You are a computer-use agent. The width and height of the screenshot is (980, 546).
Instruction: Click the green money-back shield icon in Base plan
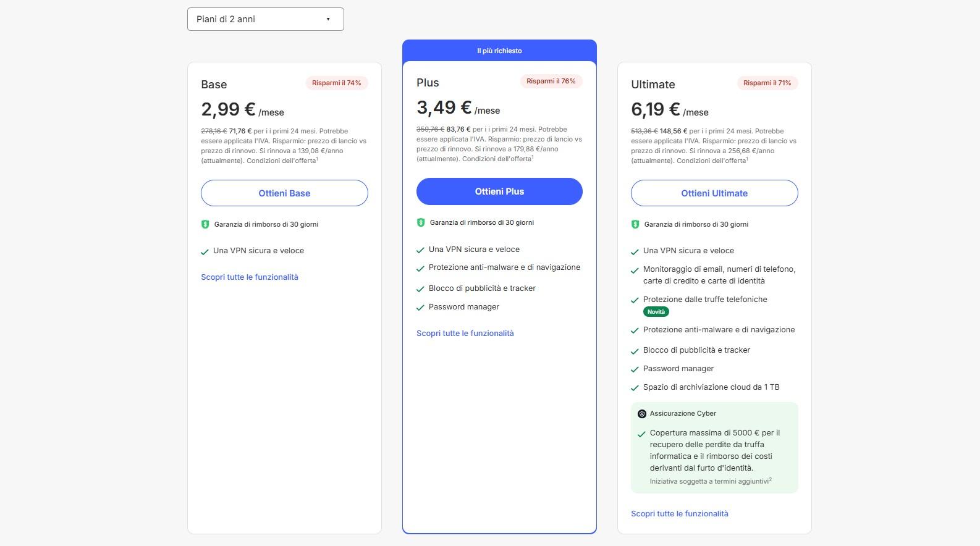click(x=205, y=224)
